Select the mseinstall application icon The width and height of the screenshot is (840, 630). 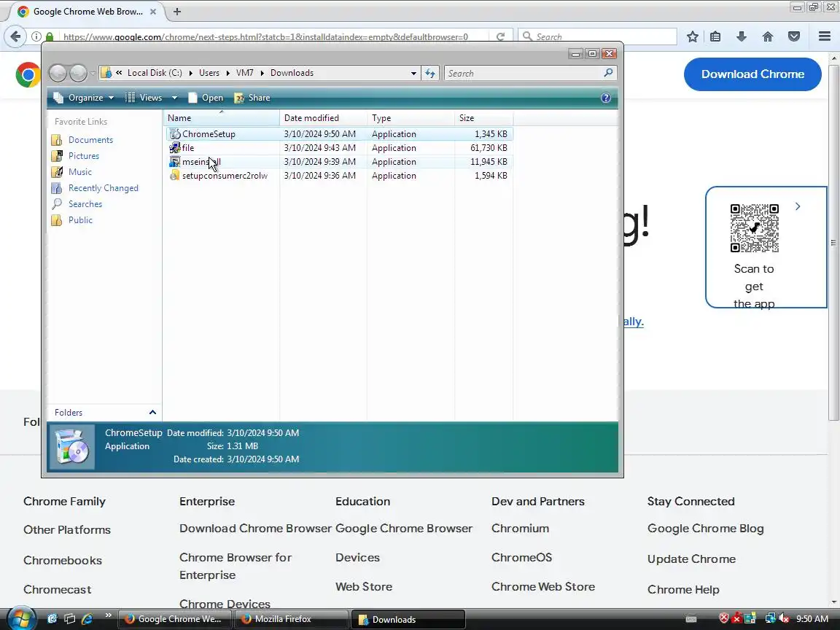point(175,162)
